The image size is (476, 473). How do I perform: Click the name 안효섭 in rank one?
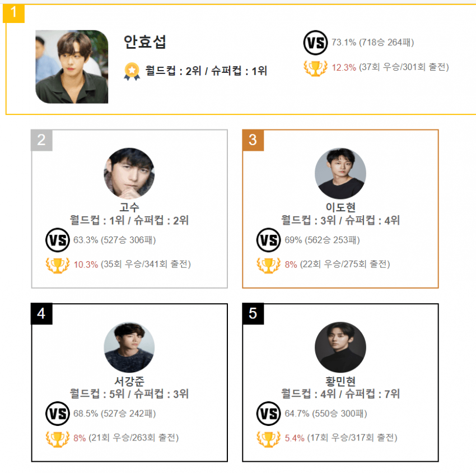pos(144,42)
